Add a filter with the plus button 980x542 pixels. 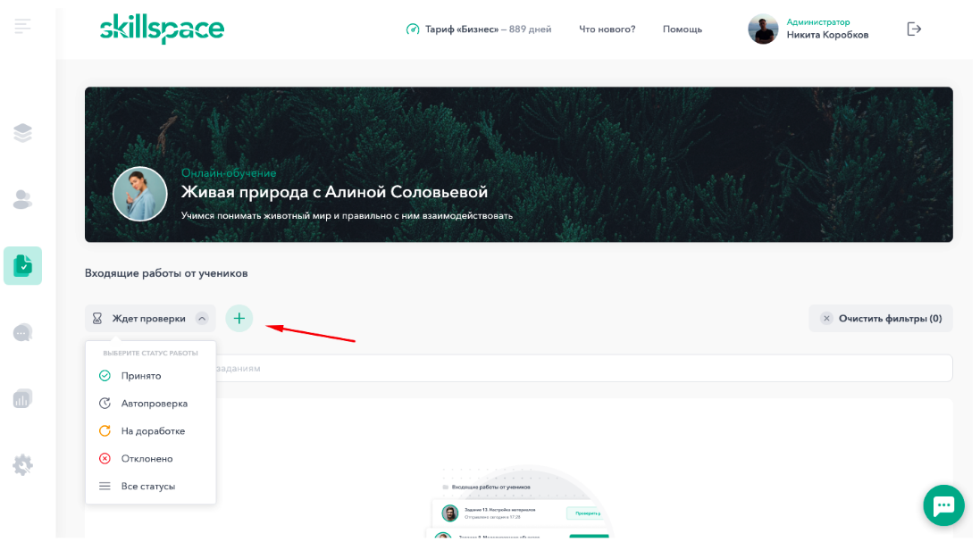tap(239, 319)
